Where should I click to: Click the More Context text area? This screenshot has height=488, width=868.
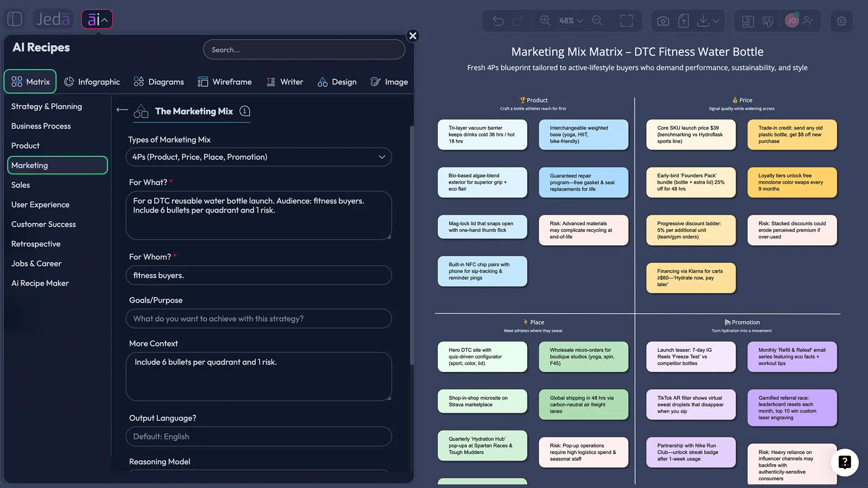click(x=259, y=376)
